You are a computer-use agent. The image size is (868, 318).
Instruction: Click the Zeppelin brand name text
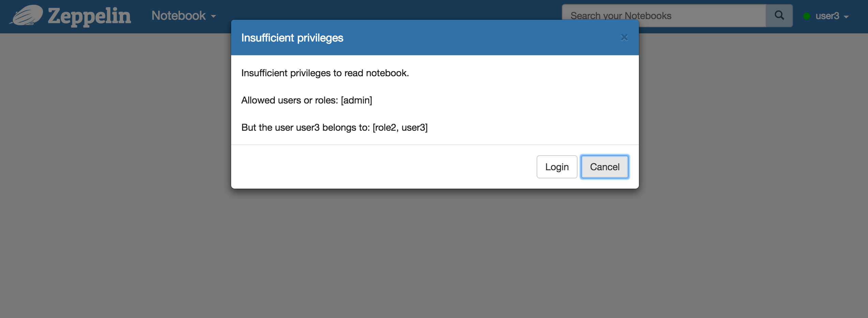pyautogui.click(x=89, y=16)
